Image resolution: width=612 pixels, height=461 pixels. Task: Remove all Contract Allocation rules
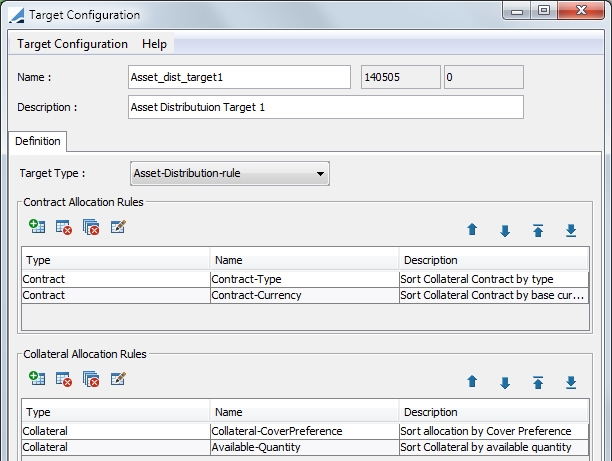click(91, 227)
